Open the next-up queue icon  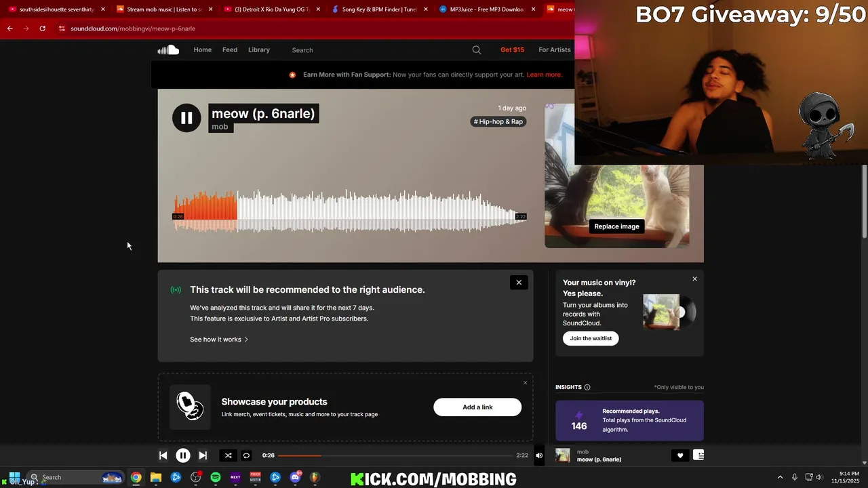pos(698,455)
